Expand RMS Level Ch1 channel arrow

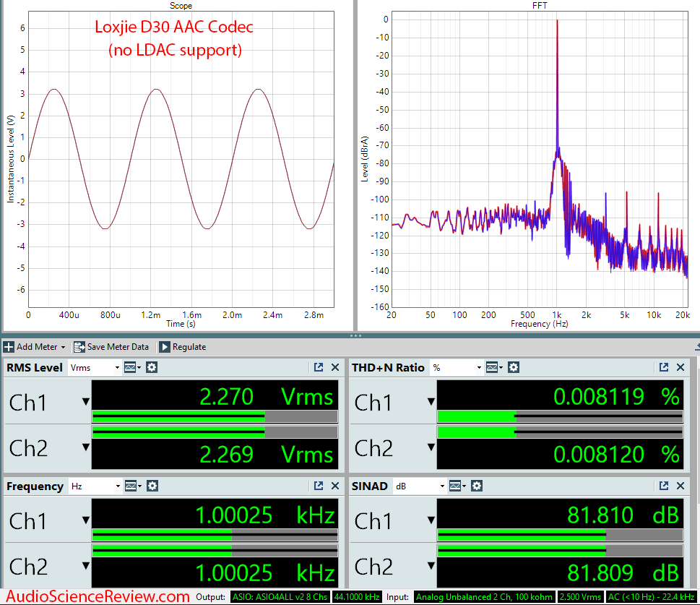coord(86,402)
